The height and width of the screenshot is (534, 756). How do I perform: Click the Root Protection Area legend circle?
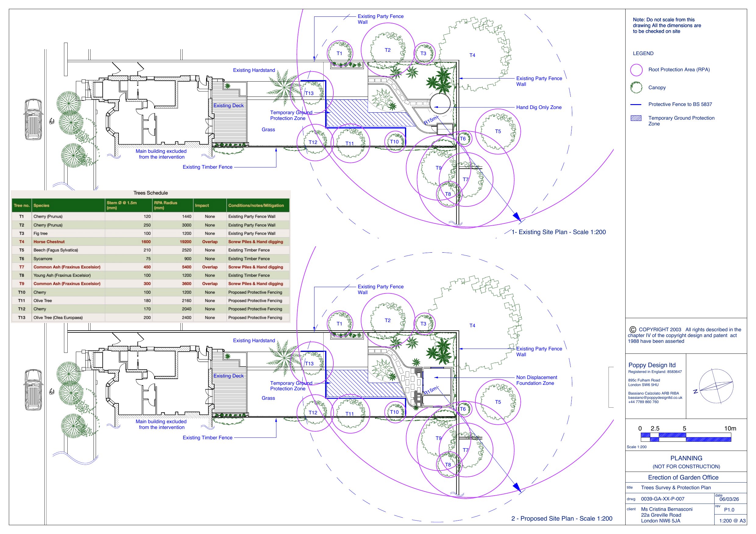pos(636,70)
